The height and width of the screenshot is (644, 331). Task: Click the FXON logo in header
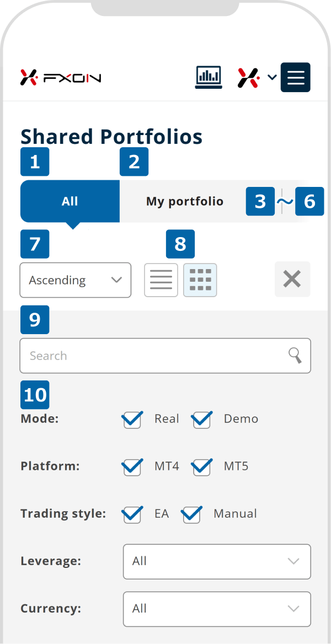coord(61,77)
